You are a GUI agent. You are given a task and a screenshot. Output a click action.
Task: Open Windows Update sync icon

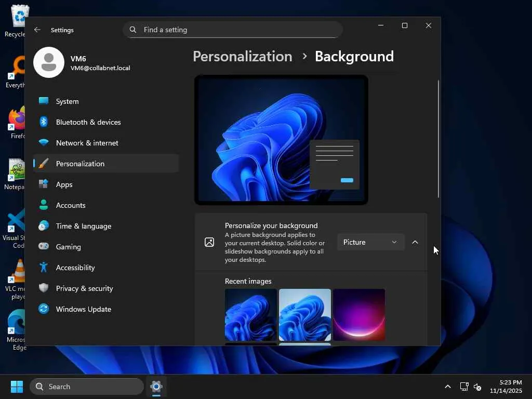point(44,309)
